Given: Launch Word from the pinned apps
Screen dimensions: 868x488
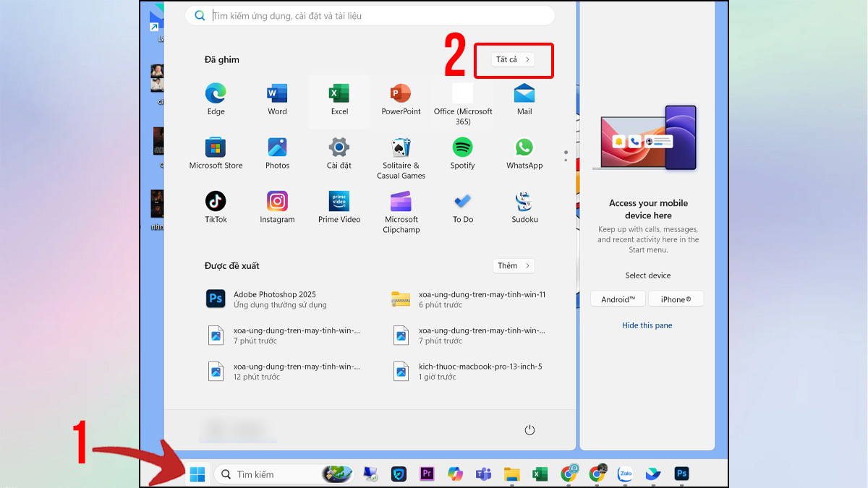Looking at the screenshot, I should tap(277, 98).
